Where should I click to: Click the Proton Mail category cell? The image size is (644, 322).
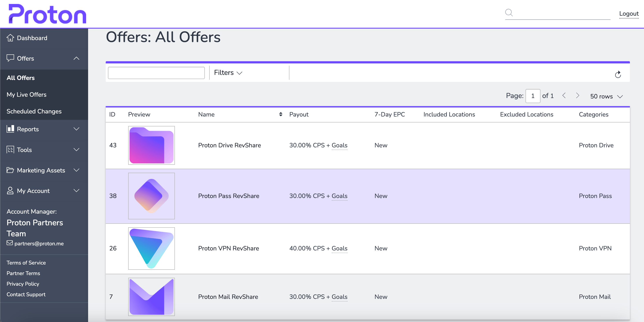(x=595, y=297)
